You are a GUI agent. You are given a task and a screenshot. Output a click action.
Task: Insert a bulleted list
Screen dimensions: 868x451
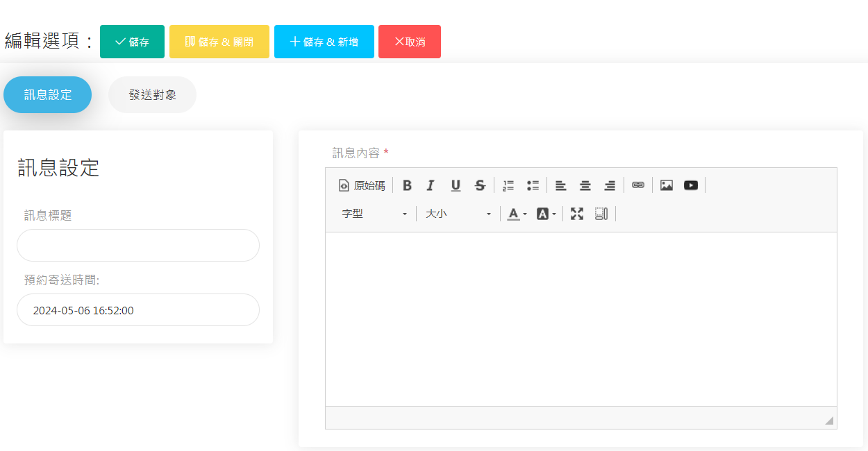[x=533, y=185]
